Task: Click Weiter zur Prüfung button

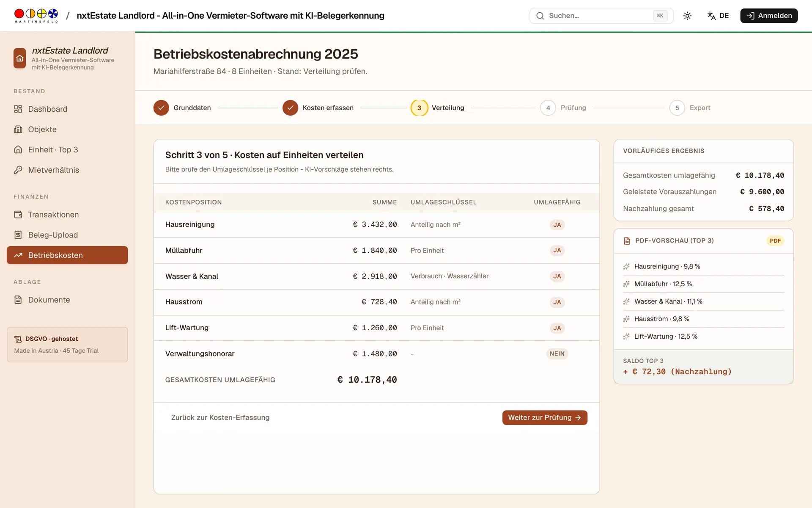Action: tap(545, 417)
